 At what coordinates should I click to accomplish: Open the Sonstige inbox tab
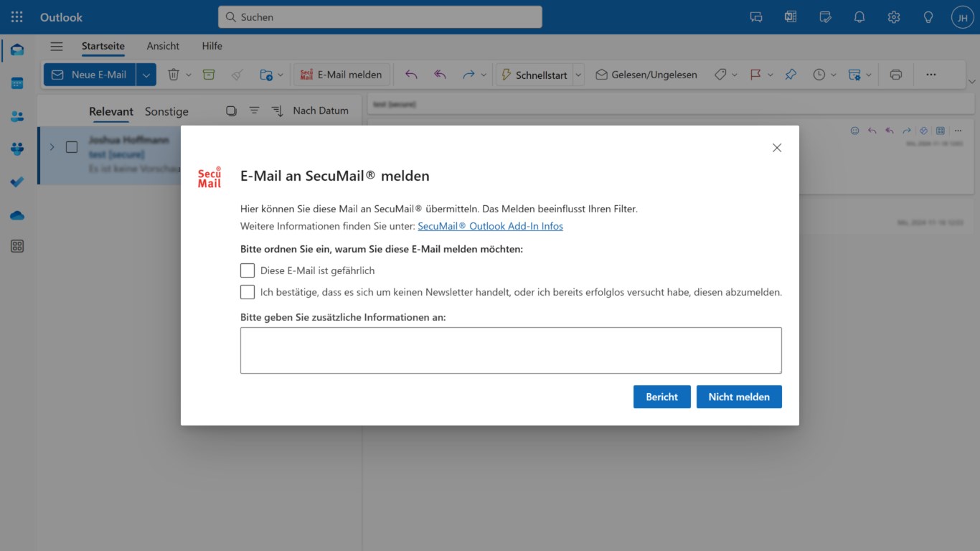click(166, 111)
